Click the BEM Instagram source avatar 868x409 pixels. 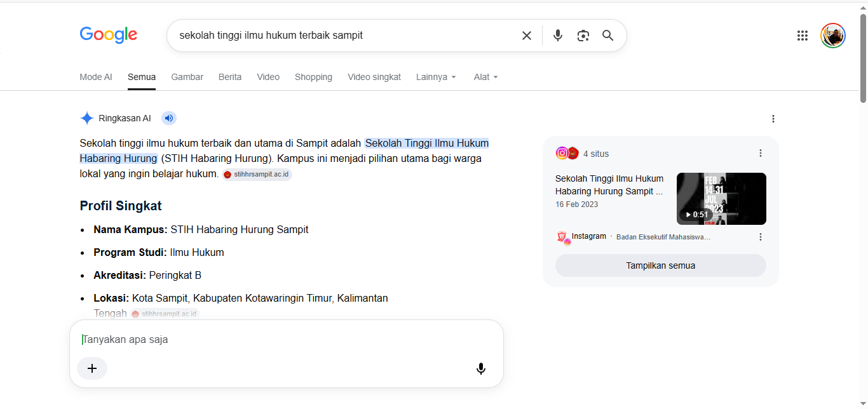tap(562, 238)
